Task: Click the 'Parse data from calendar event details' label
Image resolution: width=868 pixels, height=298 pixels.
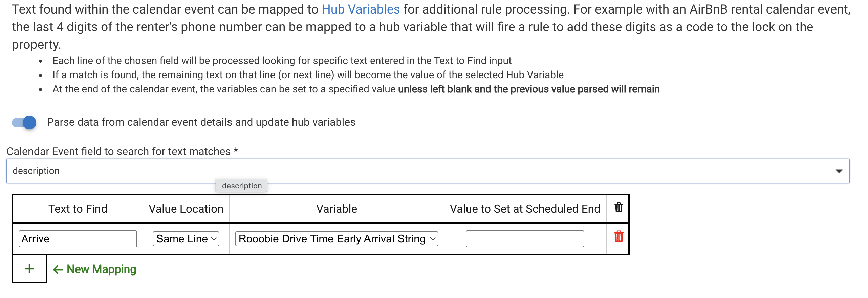Action: [x=201, y=122]
